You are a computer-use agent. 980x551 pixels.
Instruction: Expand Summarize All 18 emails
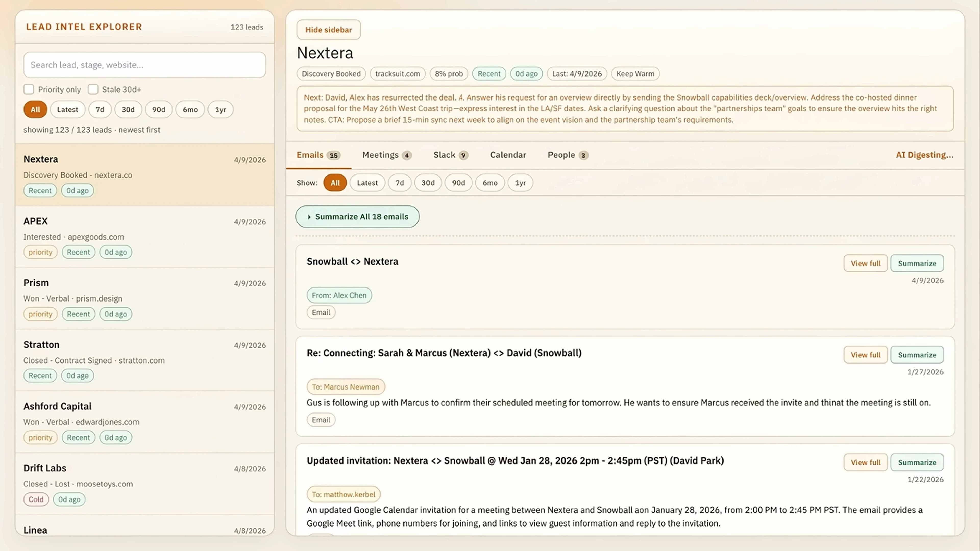tap(358, 217)
